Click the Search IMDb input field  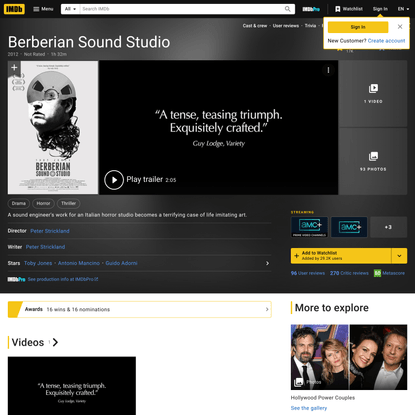(x=182, y=9)
